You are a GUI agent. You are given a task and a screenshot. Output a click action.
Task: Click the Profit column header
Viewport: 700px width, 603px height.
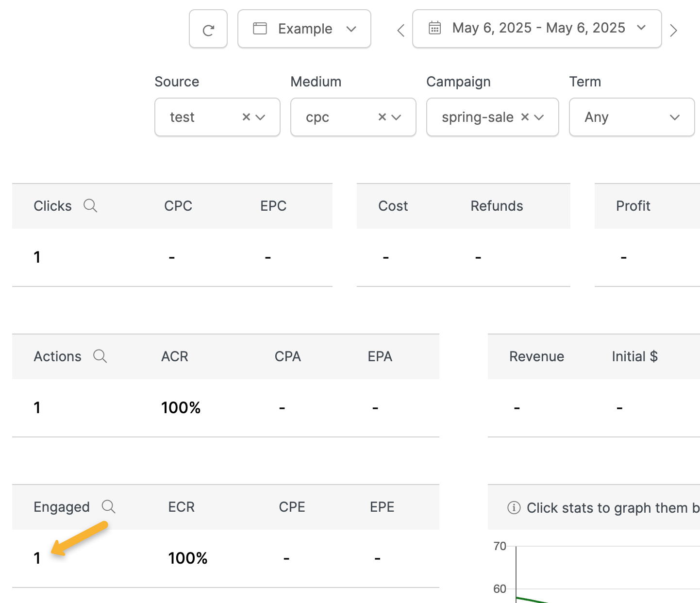point(633,206)
